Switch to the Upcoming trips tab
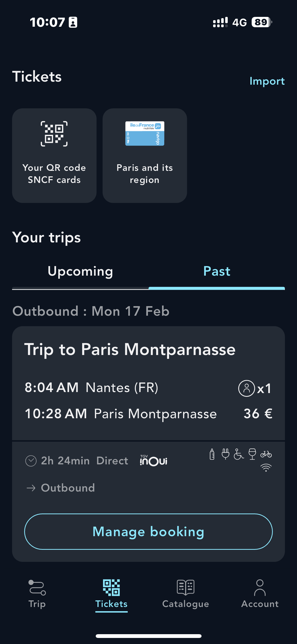297x644 pixels. click(x=80, y=271)
